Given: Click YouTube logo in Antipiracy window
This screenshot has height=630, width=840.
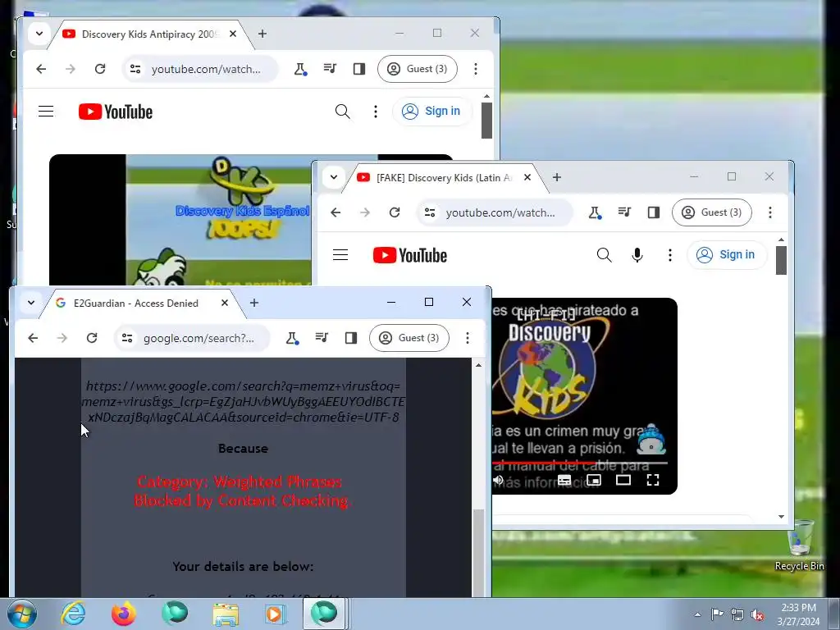Looking at the screenshot, I should pyautogui.click(x=116, y=112).
